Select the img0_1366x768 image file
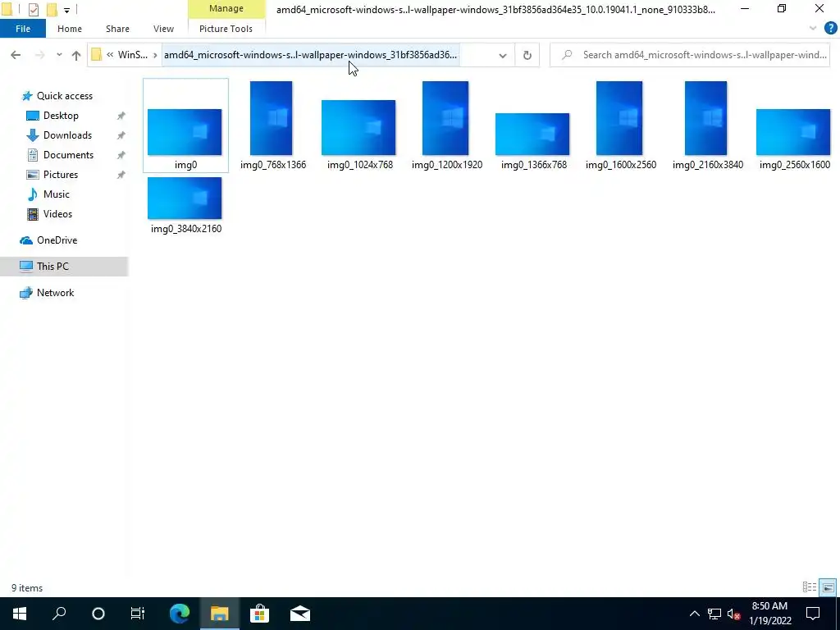This screenshot has width=840, height=630. (533, 141)
